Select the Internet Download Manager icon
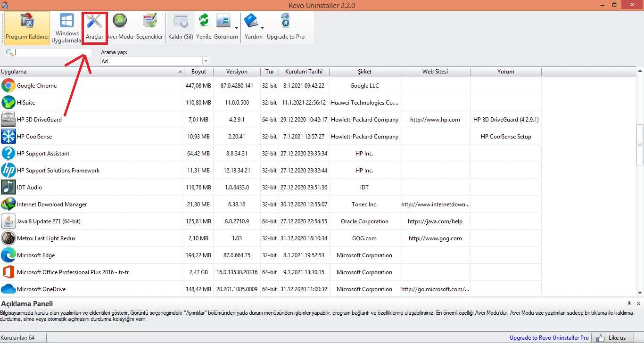644x343 pixels. click(x=8, y=204)
